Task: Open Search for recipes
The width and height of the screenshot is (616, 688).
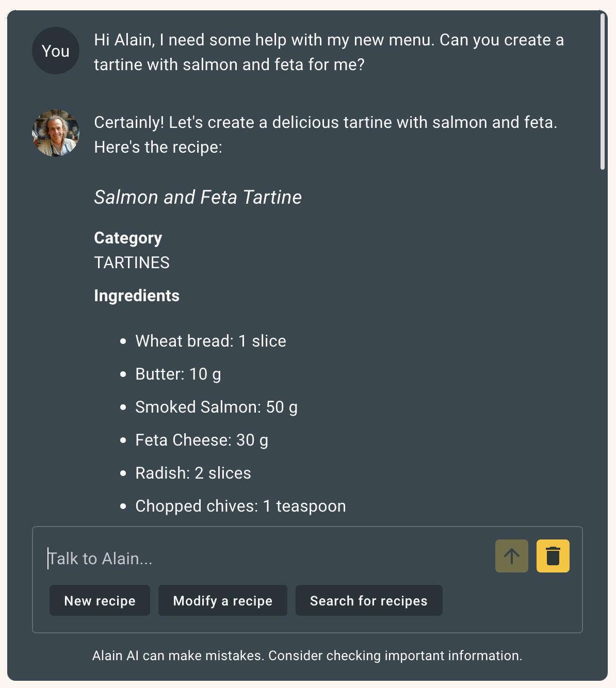Action: point(368,600)
